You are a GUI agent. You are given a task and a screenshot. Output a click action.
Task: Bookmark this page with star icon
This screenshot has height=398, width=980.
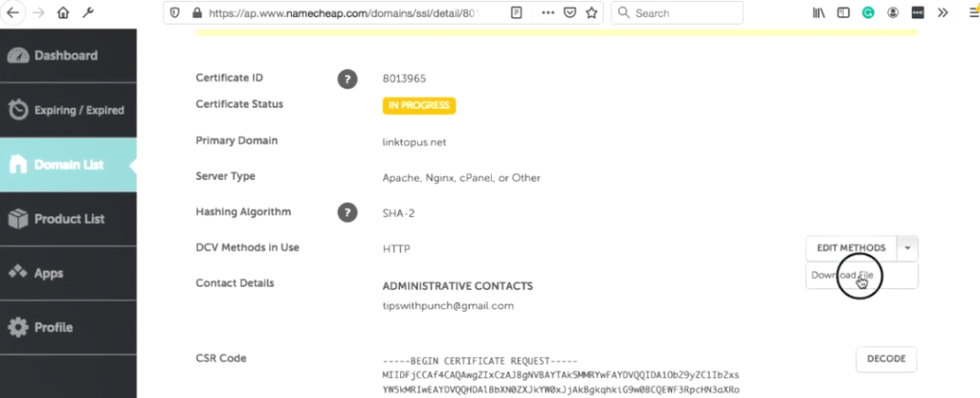[x=591, y=12]
